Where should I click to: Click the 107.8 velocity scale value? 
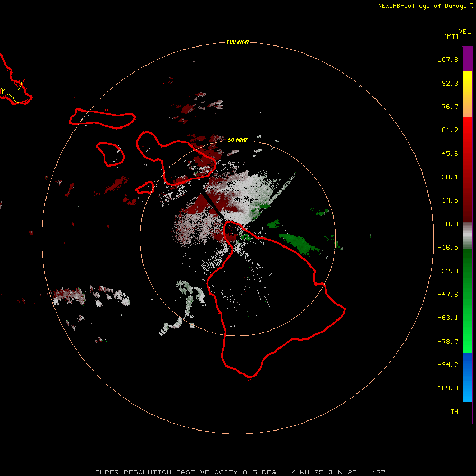[448, 59]
